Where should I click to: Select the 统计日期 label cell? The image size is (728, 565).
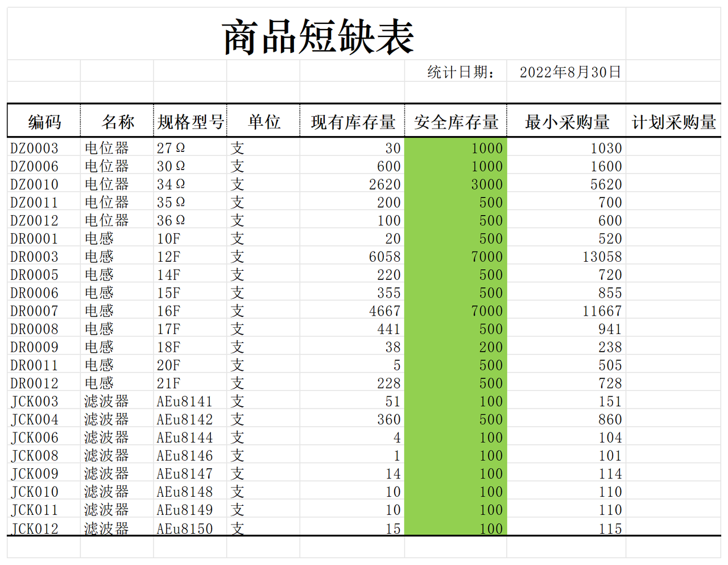pos(456,72)
